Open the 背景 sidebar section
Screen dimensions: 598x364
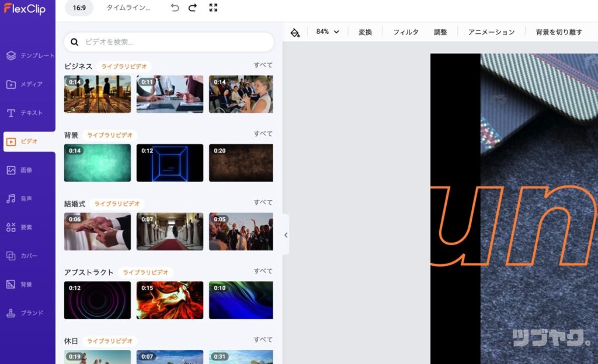pos(19,285)
